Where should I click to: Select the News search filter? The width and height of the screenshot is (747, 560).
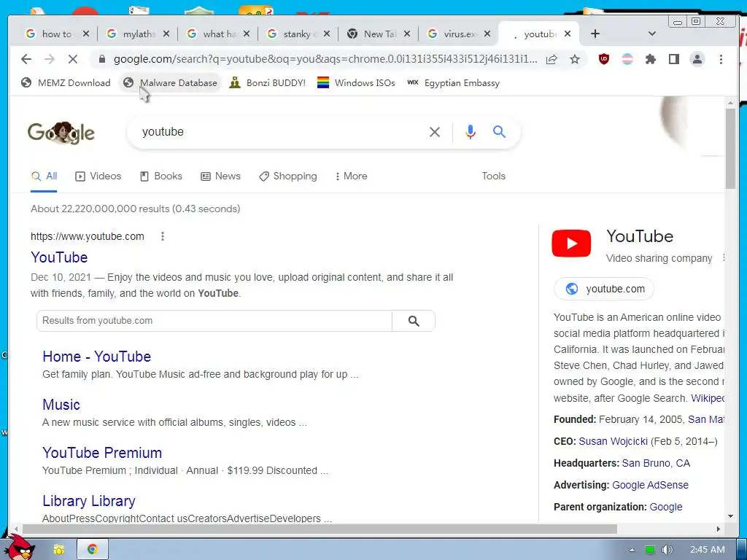[x=220, y=176]
